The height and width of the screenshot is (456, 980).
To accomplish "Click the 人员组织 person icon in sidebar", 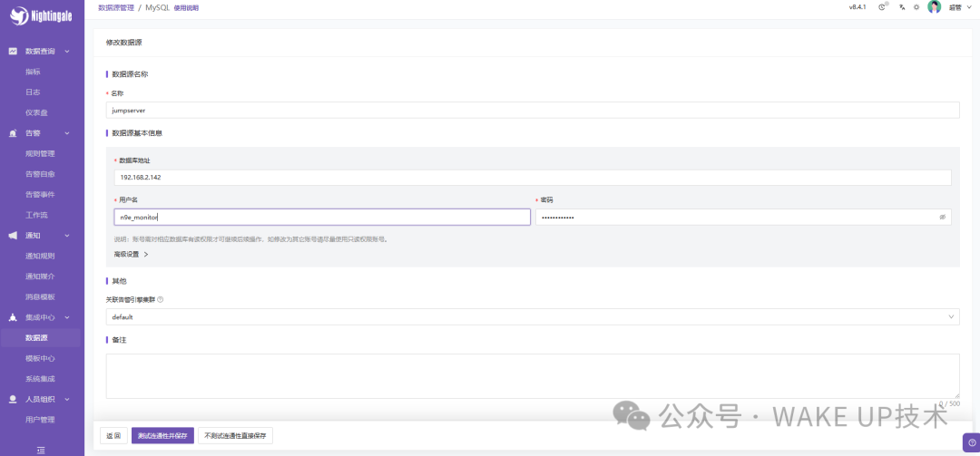I will (13, 399).
